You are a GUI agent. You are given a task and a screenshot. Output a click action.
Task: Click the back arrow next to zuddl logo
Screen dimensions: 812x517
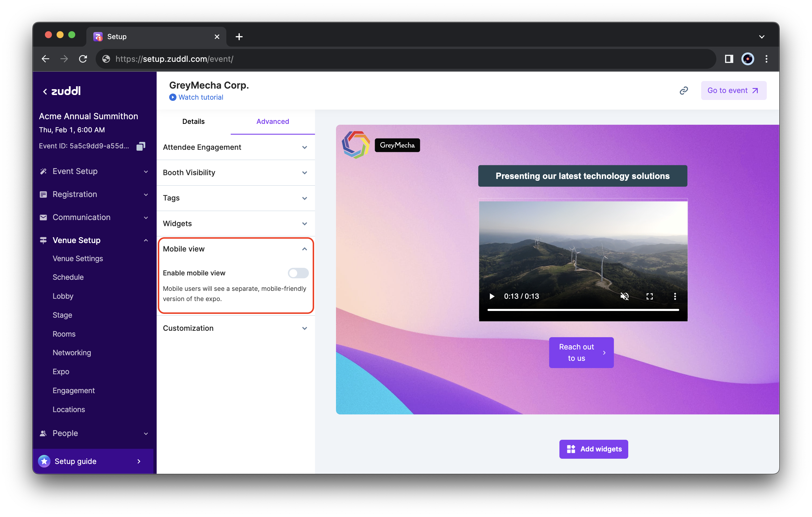coord(45,91)
